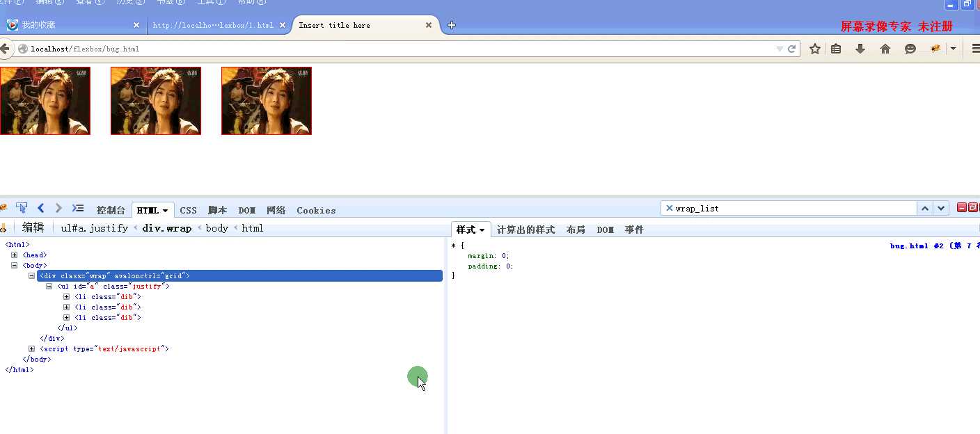Expand the first li class dib node

(x=67, y=297)
